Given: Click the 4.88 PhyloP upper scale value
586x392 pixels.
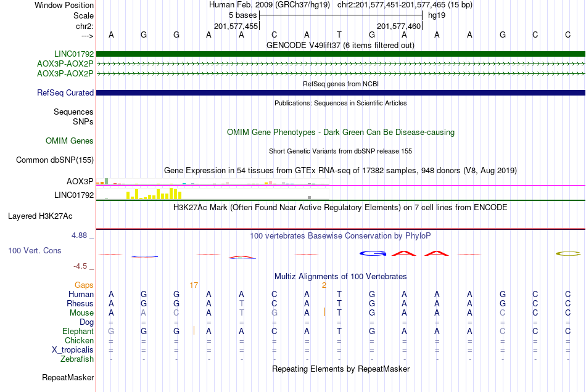Looking at the screenshot, I should (79, 235).
